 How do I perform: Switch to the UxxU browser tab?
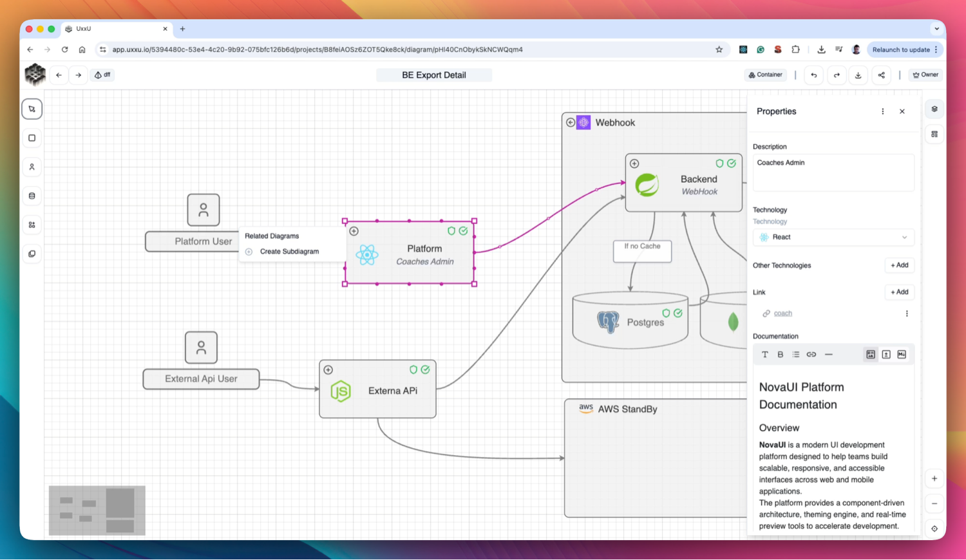116,29
